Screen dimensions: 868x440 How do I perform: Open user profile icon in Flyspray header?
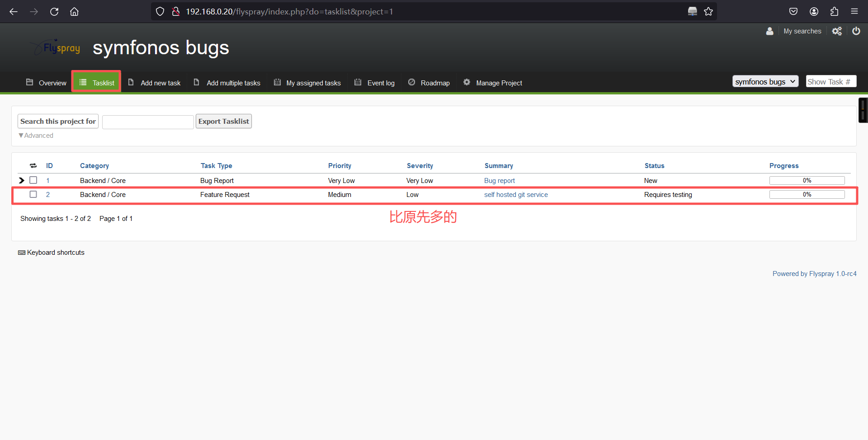click(x=770, y=31)
